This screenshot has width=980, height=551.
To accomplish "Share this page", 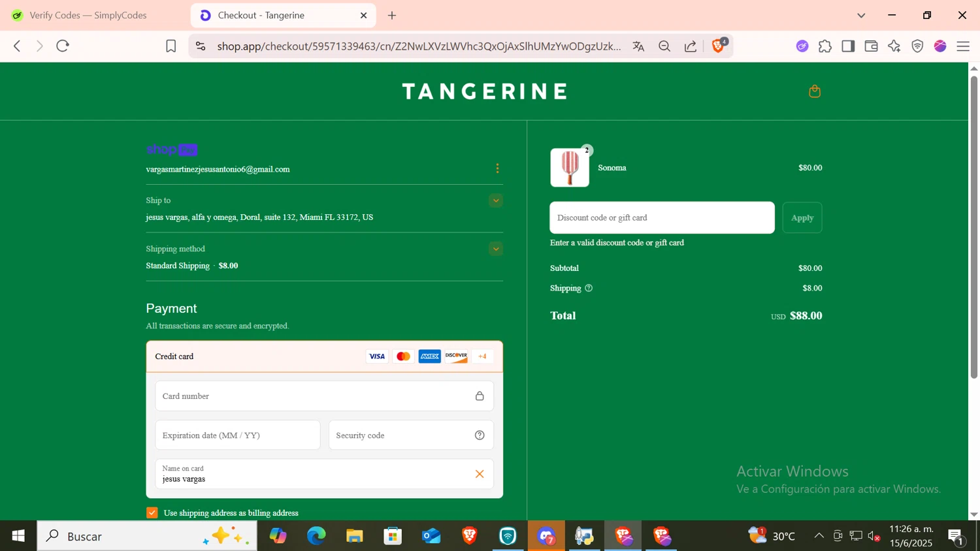I will (691, 46).
